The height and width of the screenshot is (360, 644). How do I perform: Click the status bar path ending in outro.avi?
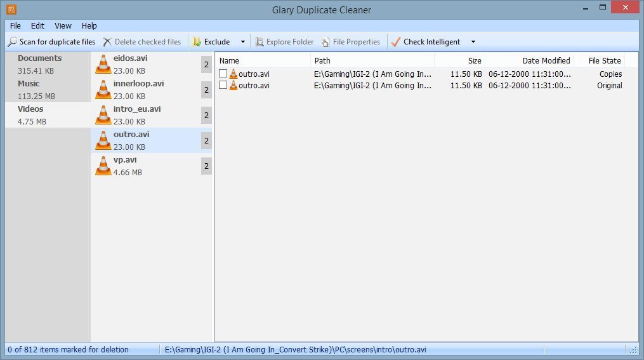(295, 350)
